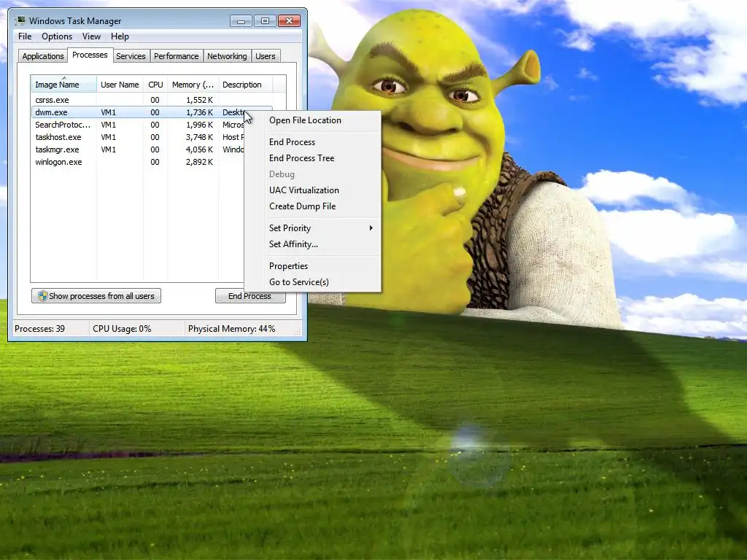Sort by User Name column header
Viewport: 747px width, 560px height.
point(120,85)
